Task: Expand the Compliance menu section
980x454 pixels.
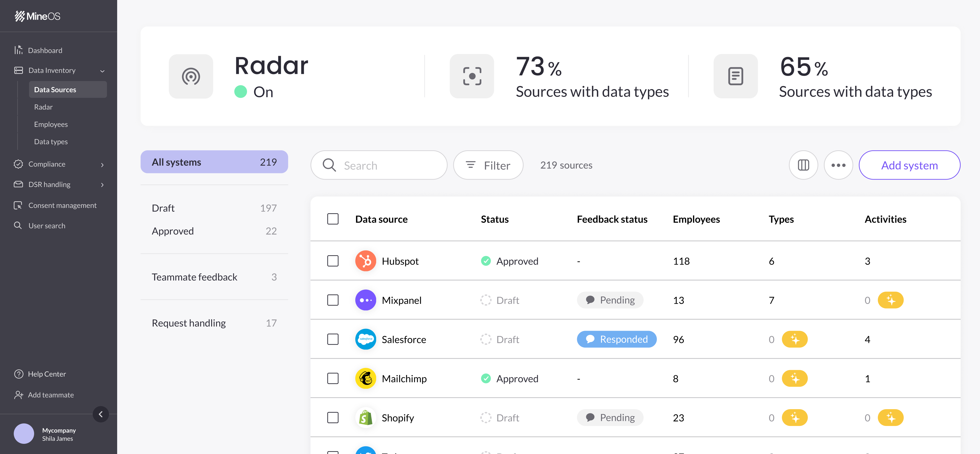Action: click(x=102, y=165)
